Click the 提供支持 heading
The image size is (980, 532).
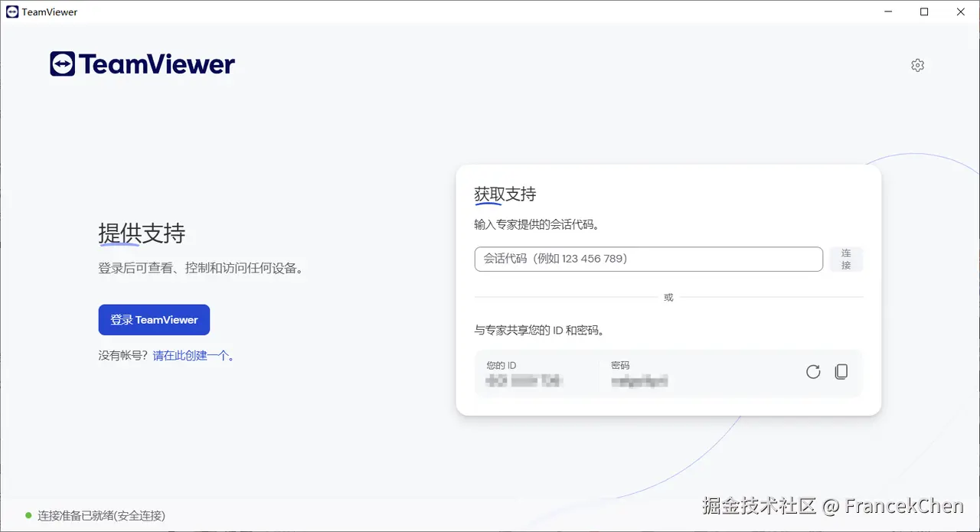(142, 233)
